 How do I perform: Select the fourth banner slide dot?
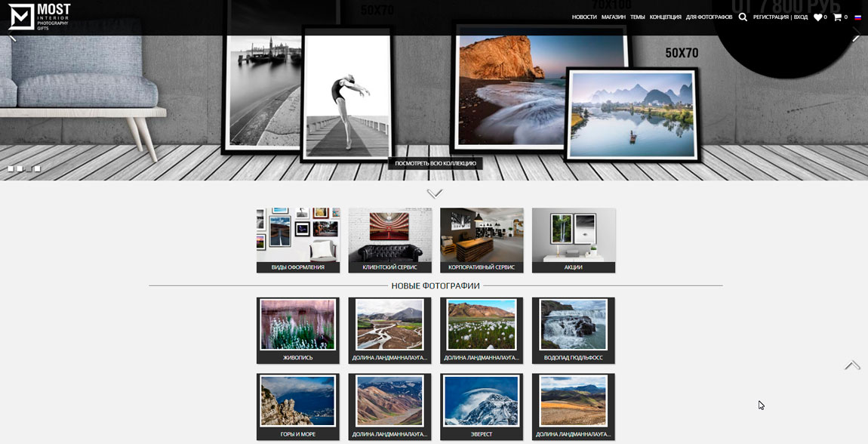[x=37, y=169]
